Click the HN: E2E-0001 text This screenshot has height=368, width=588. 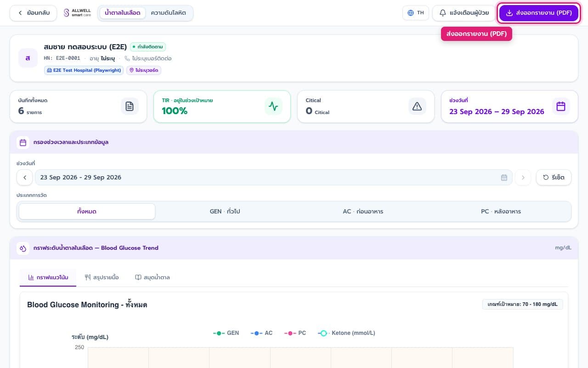62,58
